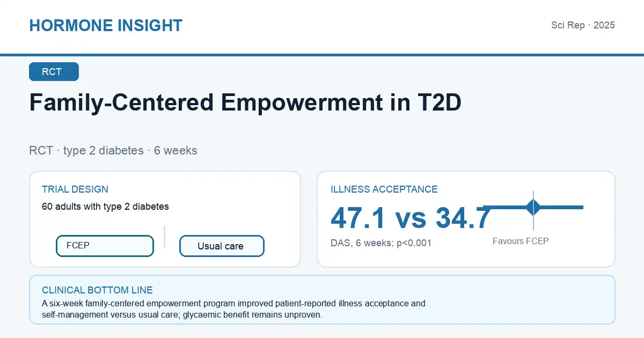Click the vertical reference line in forest plot
The image size is (644, 338).
(533, 210)
